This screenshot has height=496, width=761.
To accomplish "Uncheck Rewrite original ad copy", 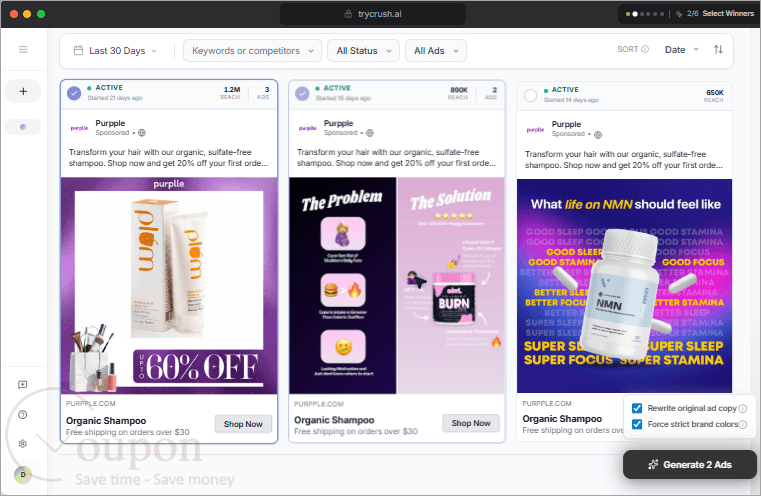I will (637, 408).
